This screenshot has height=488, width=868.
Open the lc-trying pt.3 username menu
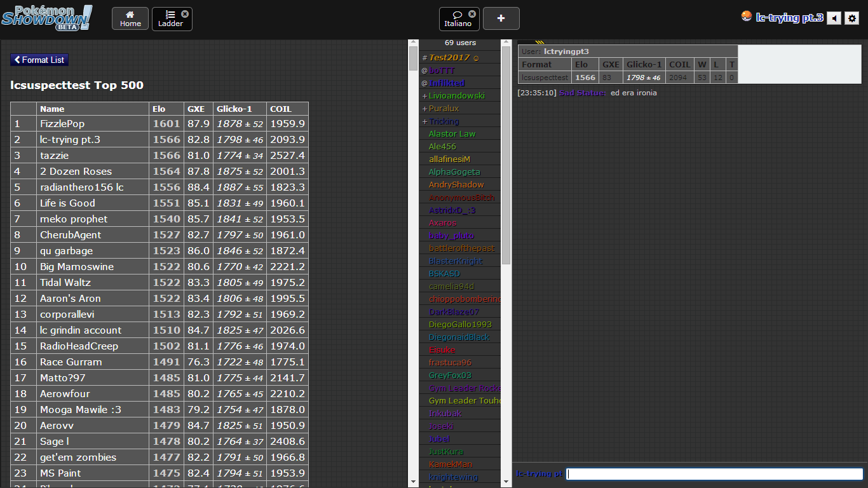coord(789,18)
